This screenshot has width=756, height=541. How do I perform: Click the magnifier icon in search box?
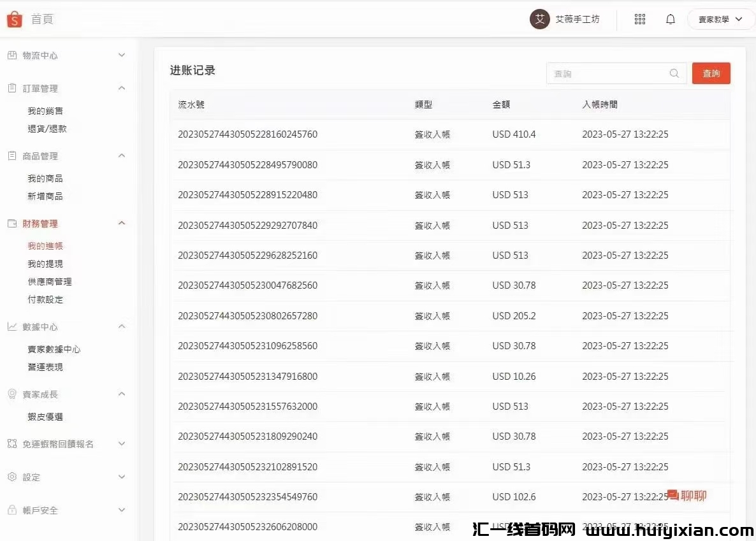674,74
